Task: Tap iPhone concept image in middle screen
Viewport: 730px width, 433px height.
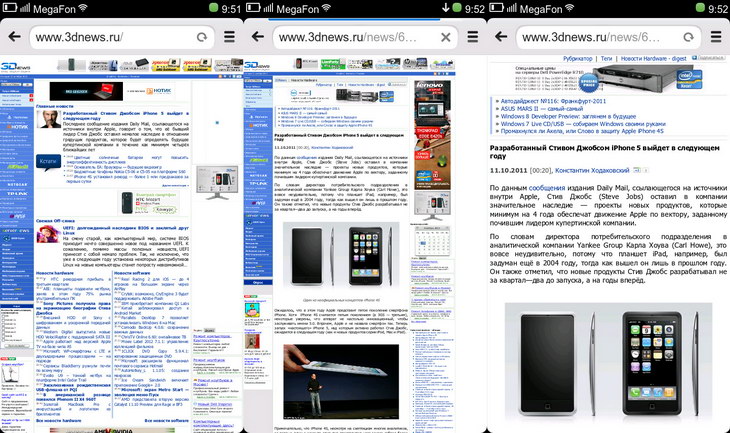Action: pyautogui.click(x=341, y=256)
